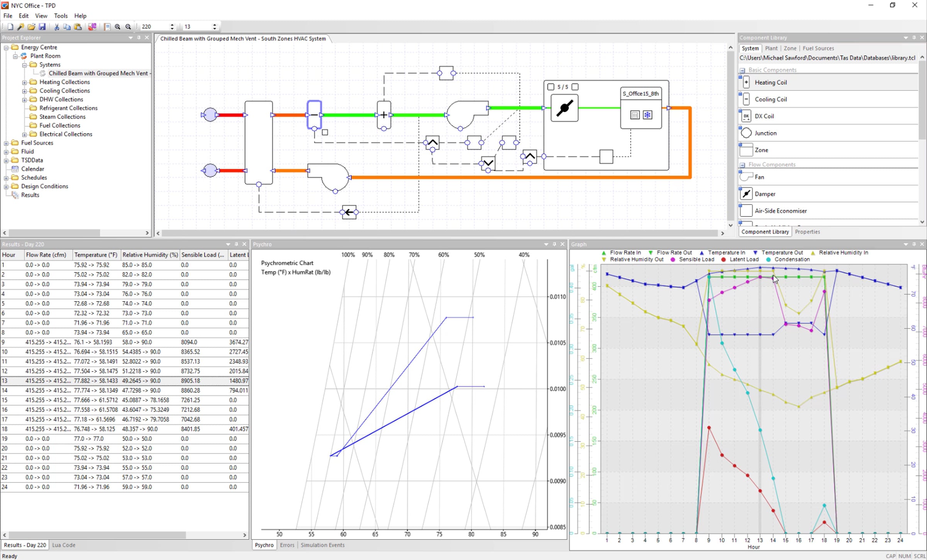This screenshot has width=927, height=560.
Task: Click the Save toolbar icon
Action: click(x=42, y=27)
